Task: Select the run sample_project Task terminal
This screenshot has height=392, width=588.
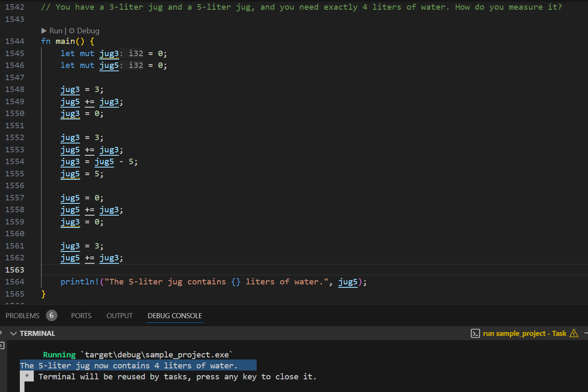Action: click(524, 333)
